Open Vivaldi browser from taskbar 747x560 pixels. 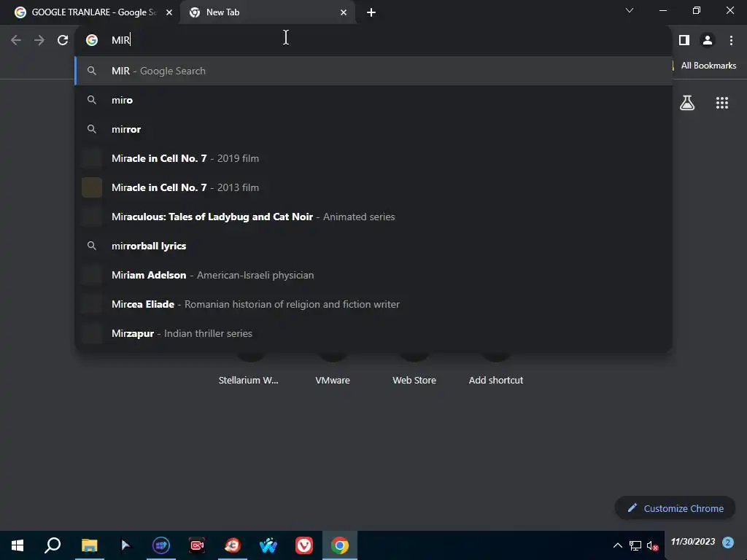[x=304, y=545]
